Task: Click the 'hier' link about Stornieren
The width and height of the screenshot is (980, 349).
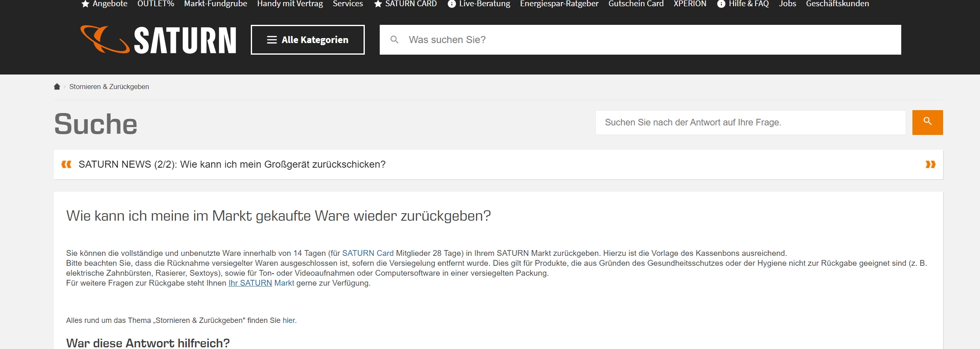Action: [289, 320]
